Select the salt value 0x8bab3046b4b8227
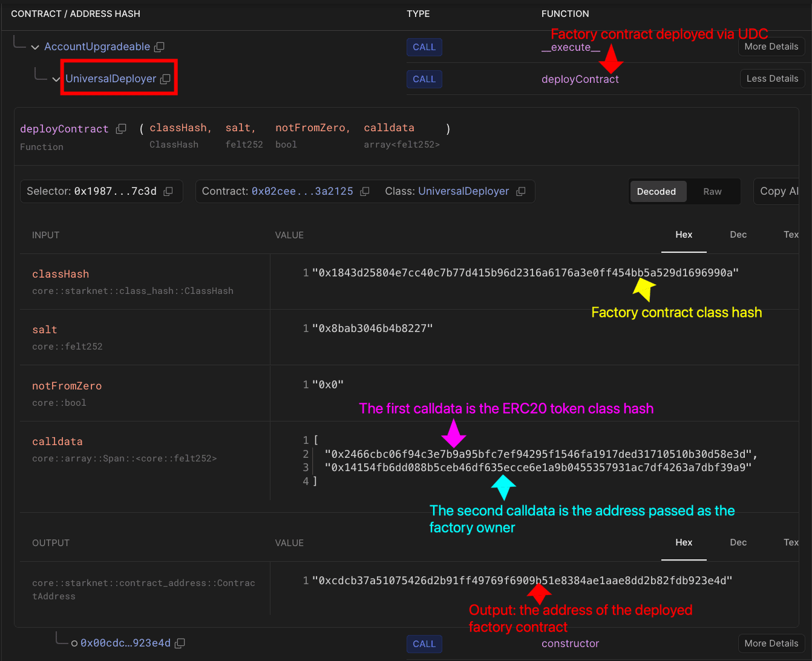The height and width of the screenshot is (661, 812). click(x=372, y=328)
